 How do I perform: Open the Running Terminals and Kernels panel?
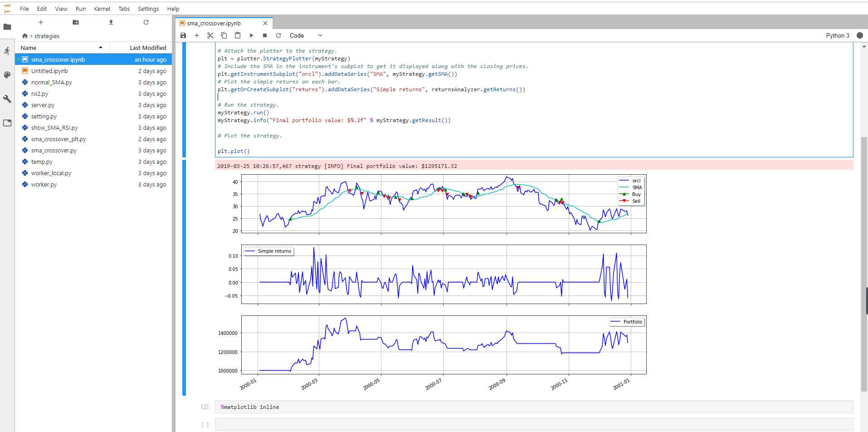7,51
